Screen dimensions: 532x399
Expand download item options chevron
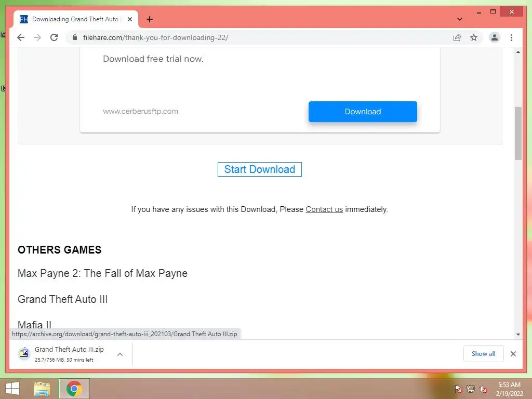tap(120, 354)
